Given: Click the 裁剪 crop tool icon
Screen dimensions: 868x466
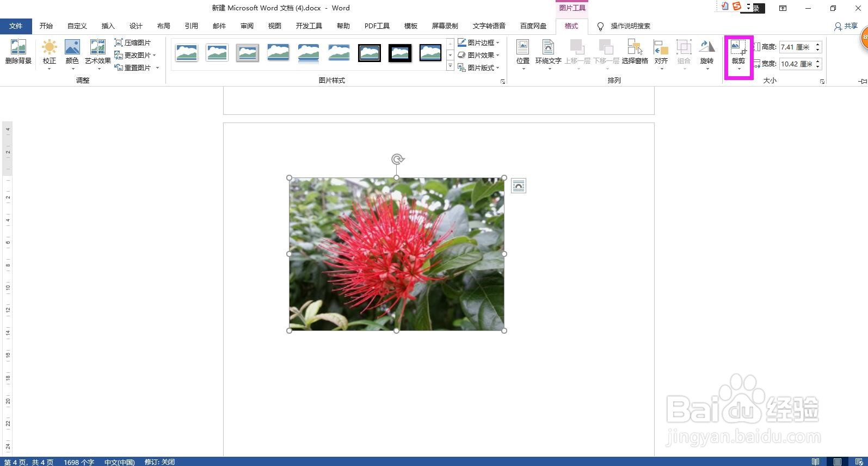Looking at the screenshot, I should [x=738, y=47].
